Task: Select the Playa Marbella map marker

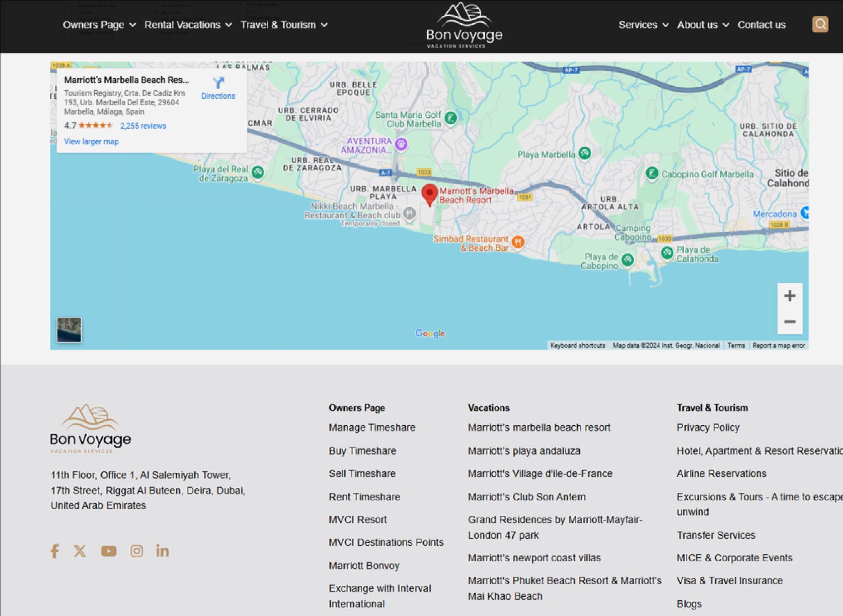Action: (584, 153)
